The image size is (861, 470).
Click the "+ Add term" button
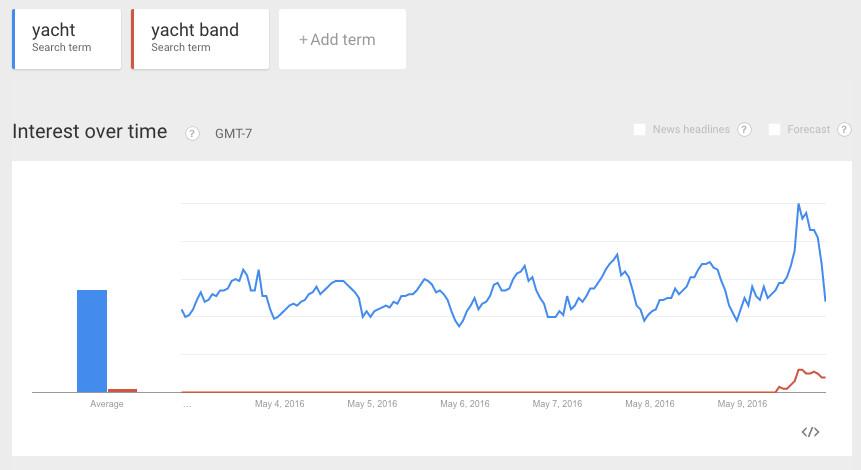pyautogui.click(x=342, y=40)
